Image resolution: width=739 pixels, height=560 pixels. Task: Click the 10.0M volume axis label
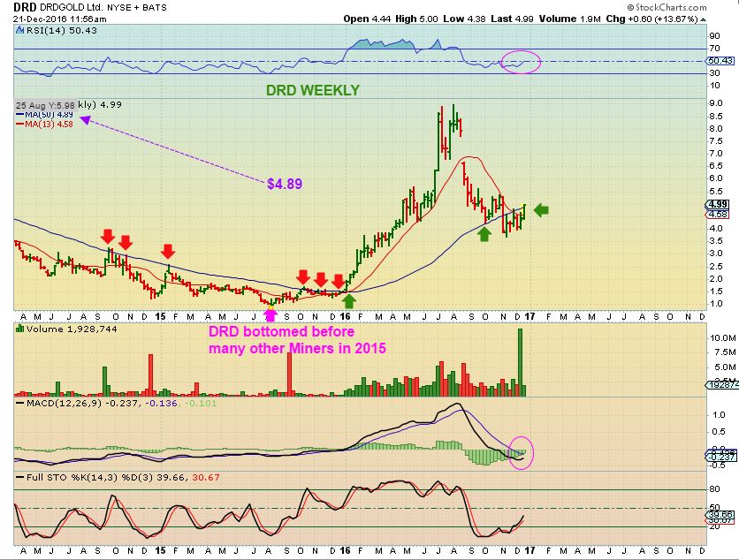coord(722,337)
